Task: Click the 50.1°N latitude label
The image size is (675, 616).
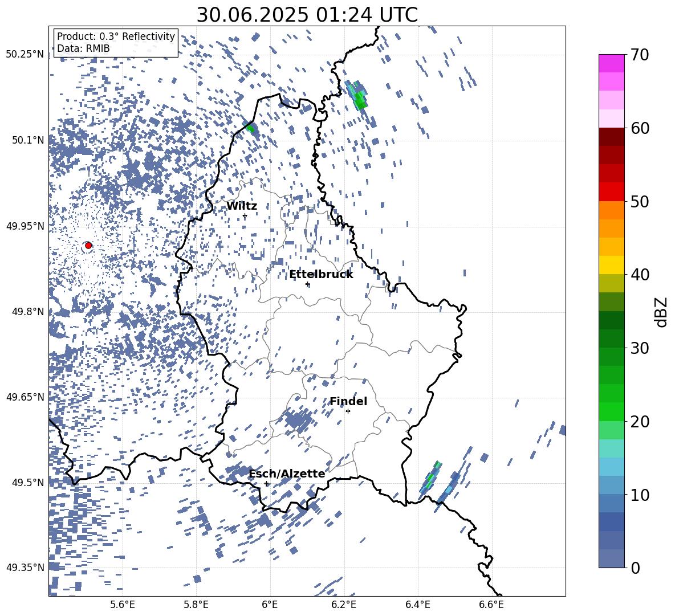Action: [x=28, y=140]
